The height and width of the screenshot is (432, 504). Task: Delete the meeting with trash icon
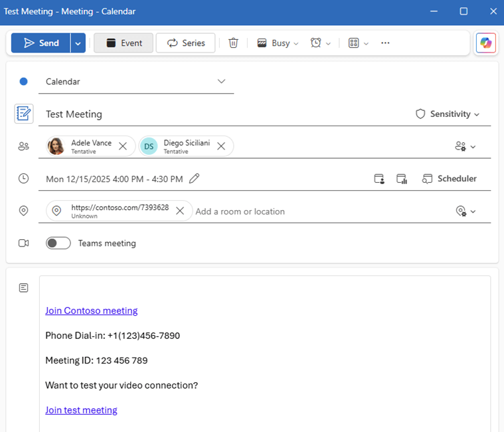coord(233,43)
